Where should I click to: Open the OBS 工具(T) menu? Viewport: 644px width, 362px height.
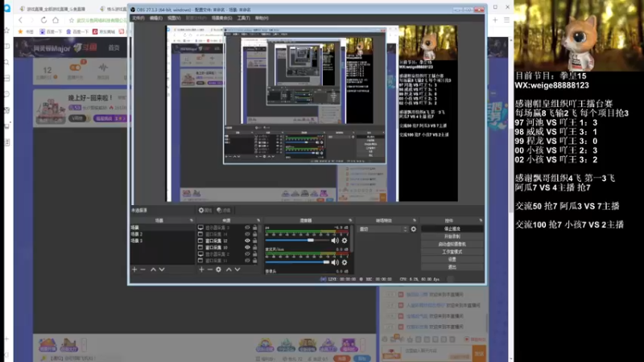pyautogui.click(x=244, y=18)
